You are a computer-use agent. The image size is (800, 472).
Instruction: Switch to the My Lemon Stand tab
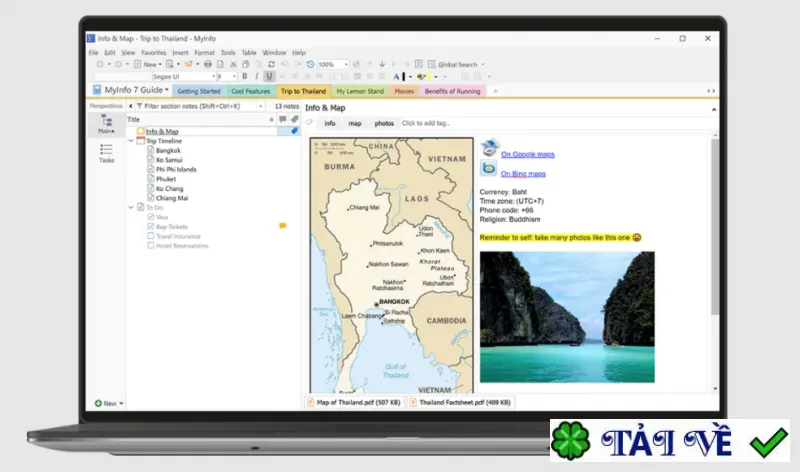coord(360,91)
